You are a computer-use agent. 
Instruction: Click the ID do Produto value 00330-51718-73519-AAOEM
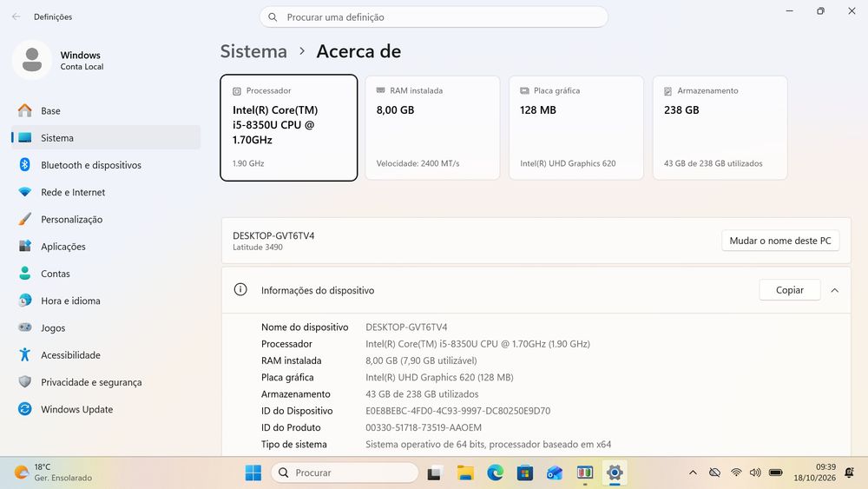point(424,427)
